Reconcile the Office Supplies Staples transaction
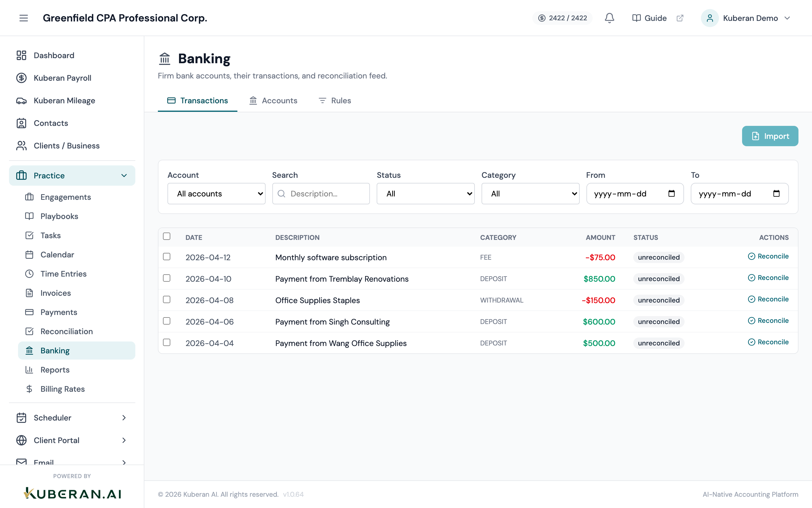 point(768,299)
